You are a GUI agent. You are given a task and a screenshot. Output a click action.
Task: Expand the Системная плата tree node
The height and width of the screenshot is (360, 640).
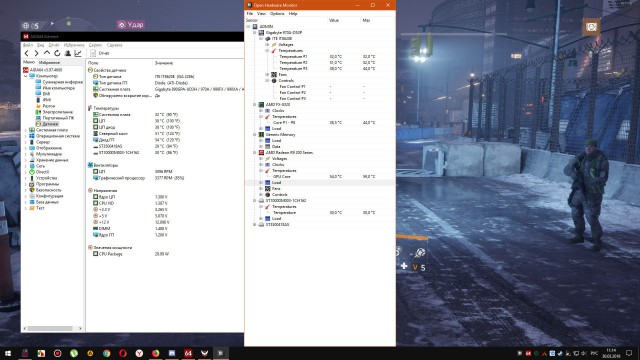(x=26, y=130)
